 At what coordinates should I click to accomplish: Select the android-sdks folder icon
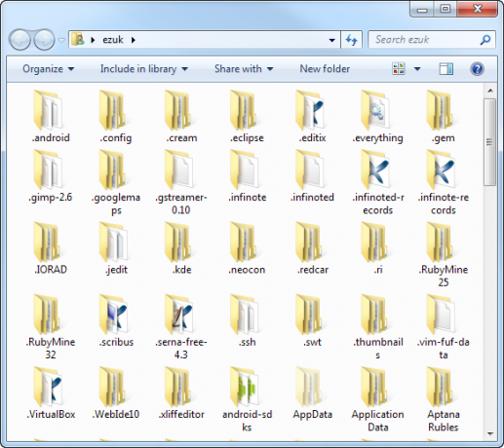pos(245,387)
